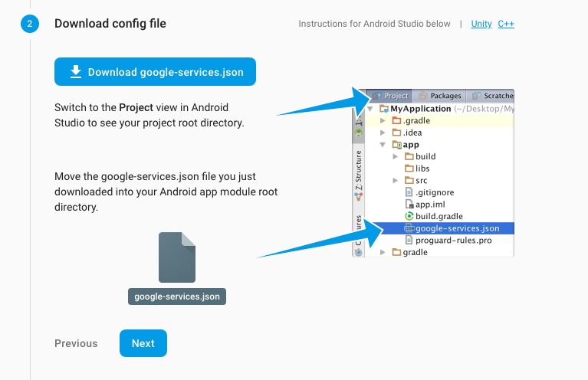
Task: Click the src folder icon
Action: (409, 181)
